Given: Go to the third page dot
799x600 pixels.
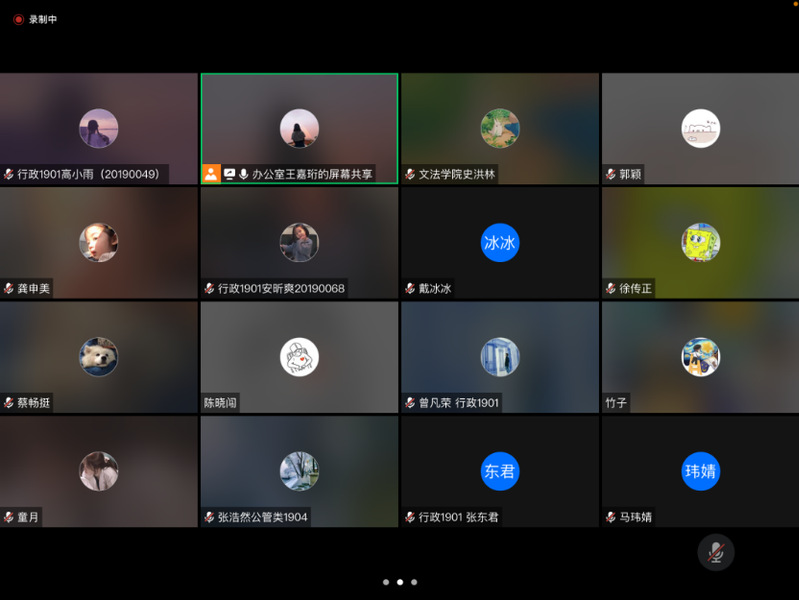Looking at the screenshot, I should pos(414,582).
